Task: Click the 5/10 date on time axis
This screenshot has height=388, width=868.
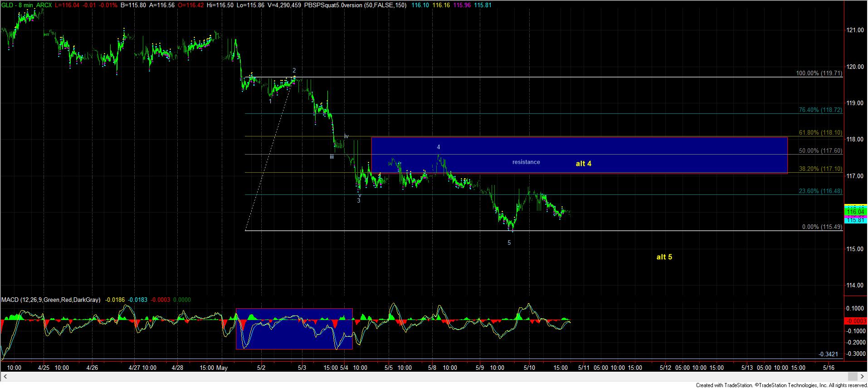Action: [x=530, y=368]
